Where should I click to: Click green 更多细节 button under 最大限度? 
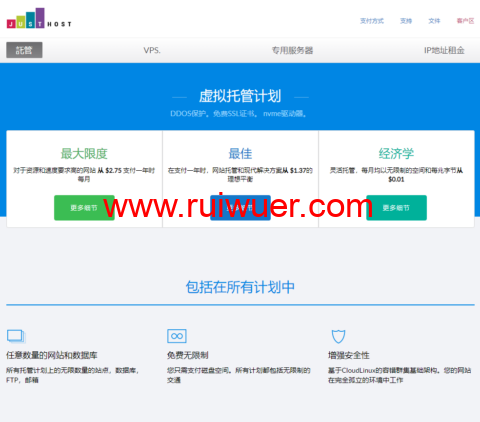pos(84,208)
